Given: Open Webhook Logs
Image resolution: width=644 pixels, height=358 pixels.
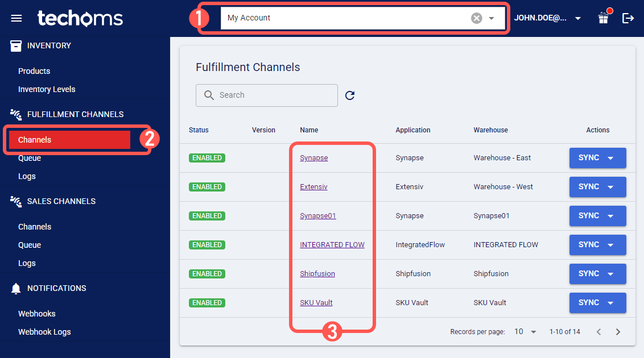Looking at the screenshot, I should [x=44, y=332].
